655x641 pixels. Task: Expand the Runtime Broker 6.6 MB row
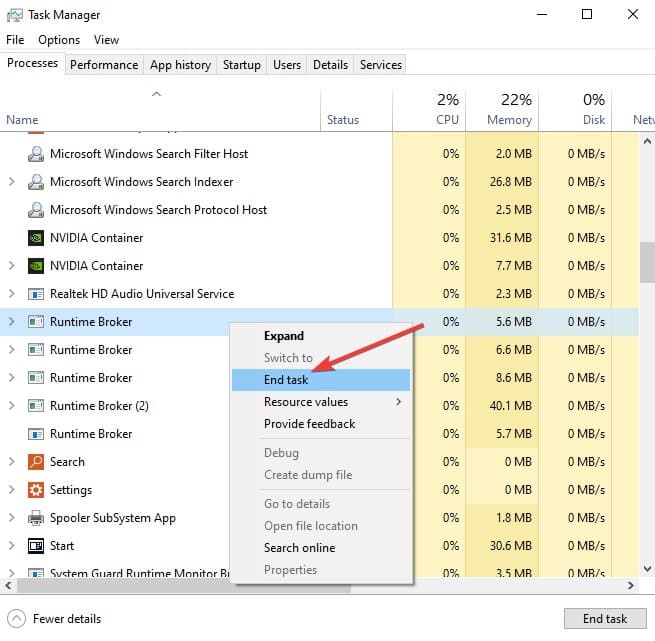click(x=12, y=350)
